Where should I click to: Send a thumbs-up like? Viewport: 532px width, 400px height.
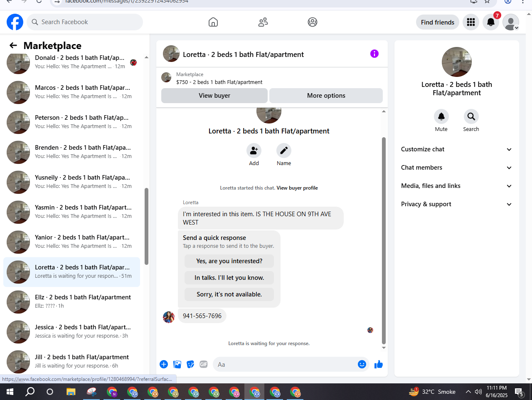(379, 364)
